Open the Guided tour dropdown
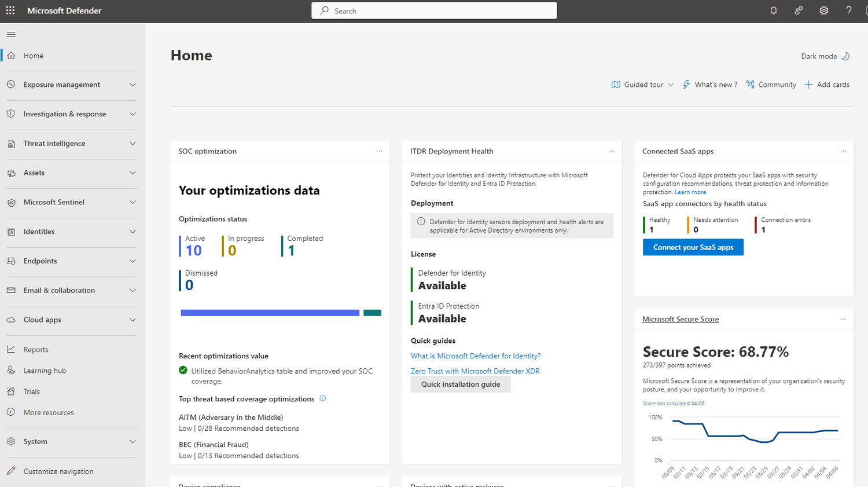 pos(642,85)
